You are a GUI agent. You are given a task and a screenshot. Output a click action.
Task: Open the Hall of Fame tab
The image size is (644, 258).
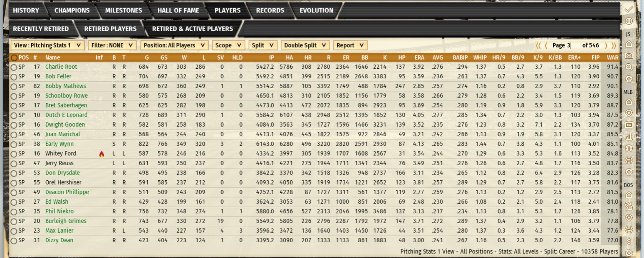pos(178,10)
